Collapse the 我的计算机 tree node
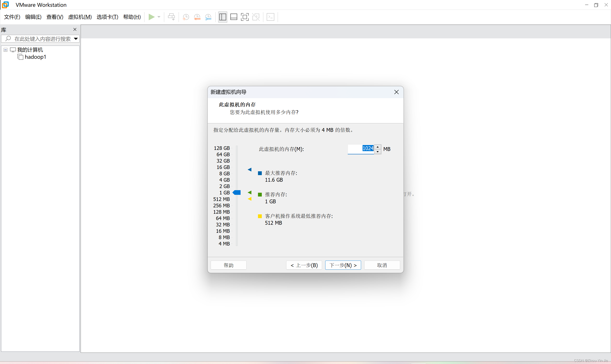 pos(5,50)
